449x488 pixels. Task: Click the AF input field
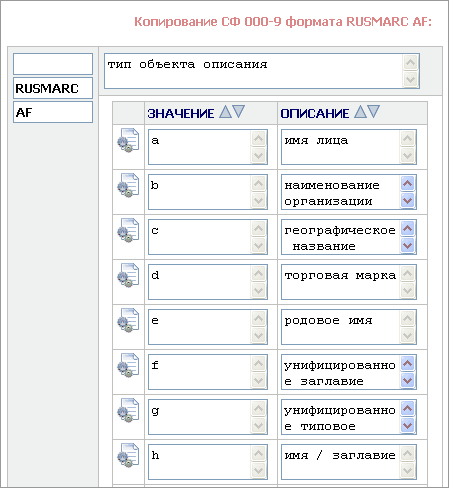(x=53, y=112)
